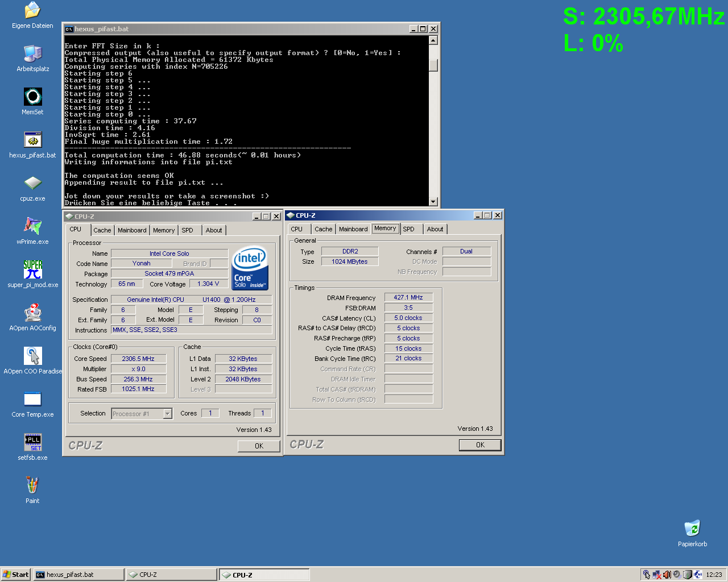The height and width of the screenshot is (582, 728).
Task: Click the console icon in hexus_pifast.bat title bar
Action: 69,29
